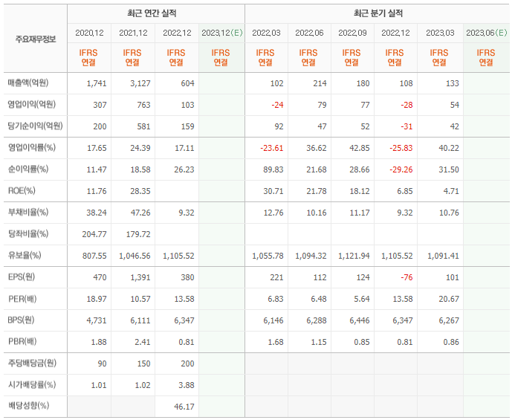Select EPS value 1,391
This screenshot has width=515, height=420.
point(140,278)
